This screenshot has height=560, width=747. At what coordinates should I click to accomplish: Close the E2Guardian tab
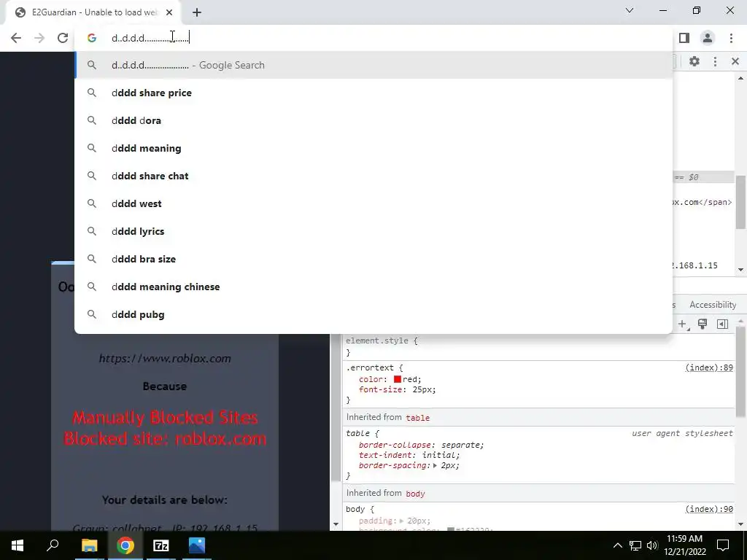coord(169,12)
